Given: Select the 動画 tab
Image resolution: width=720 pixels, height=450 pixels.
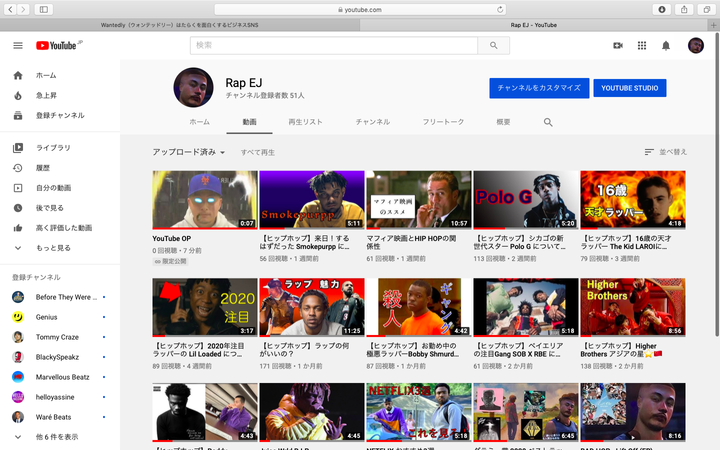Looking at the screenshot, I should coord(249,122).
